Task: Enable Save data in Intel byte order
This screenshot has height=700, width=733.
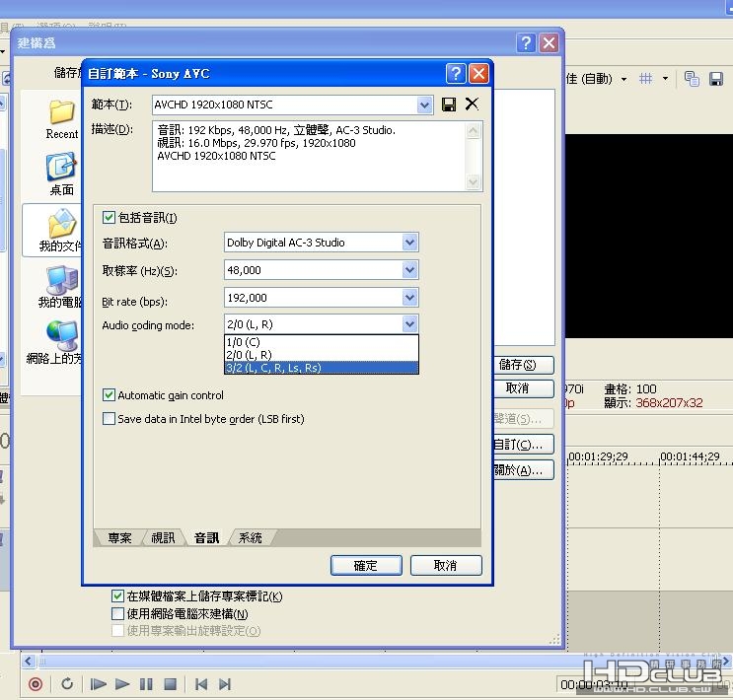Action: [109, 418]
